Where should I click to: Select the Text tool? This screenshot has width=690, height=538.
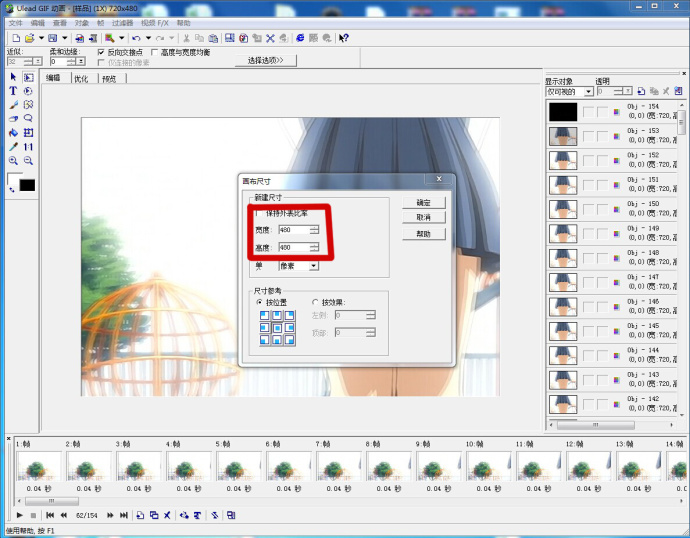[13, 91]
